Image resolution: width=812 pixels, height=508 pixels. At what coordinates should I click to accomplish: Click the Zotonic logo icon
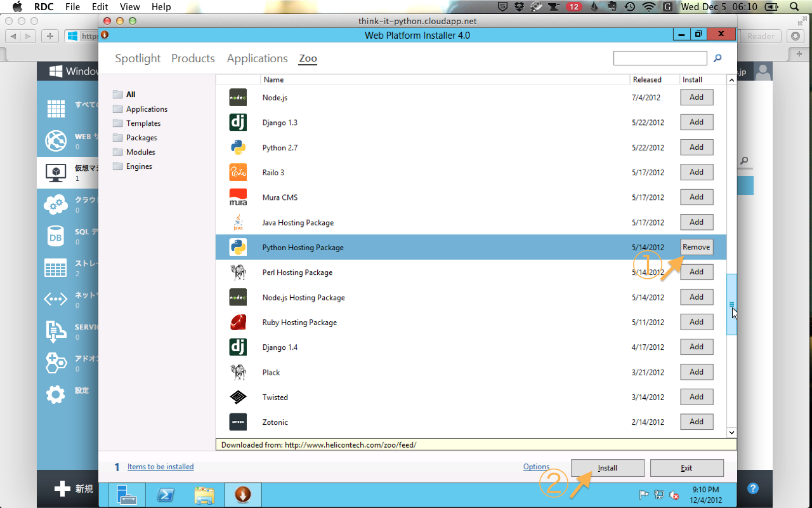click(x=238, y=422)
